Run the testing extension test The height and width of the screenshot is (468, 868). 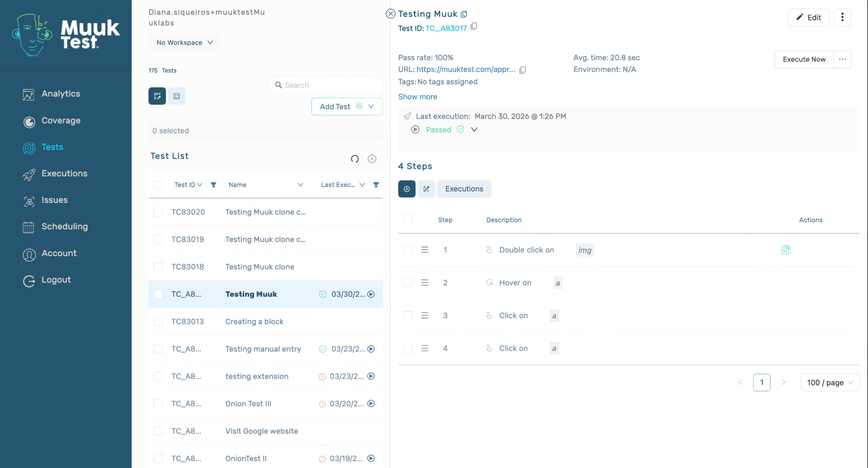pyautogui.click(x=371, y=376)
